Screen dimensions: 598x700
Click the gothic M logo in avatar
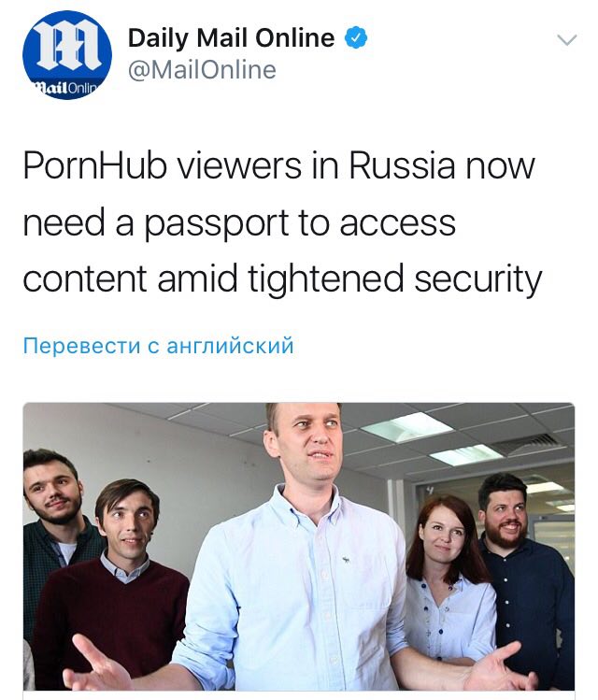coord(67,48)
